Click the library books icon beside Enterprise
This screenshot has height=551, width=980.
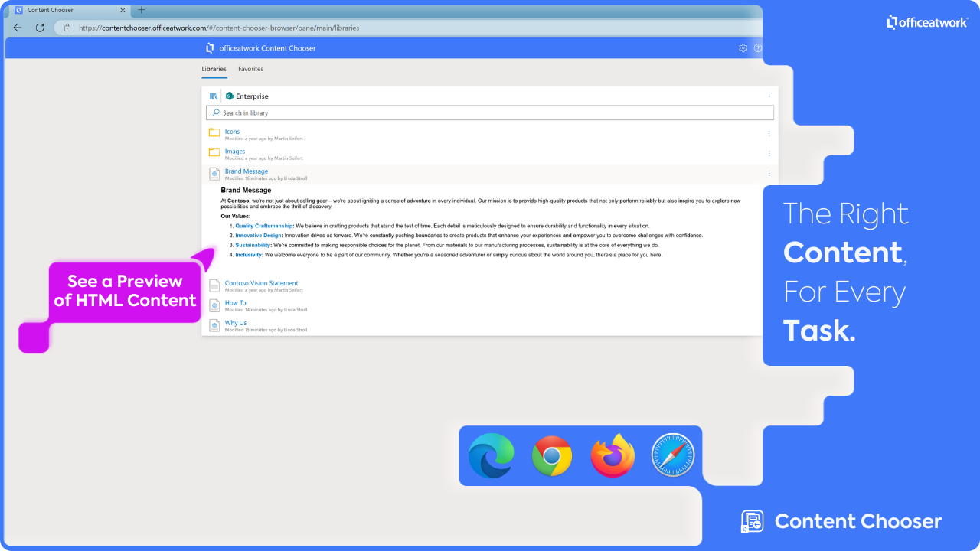point(214,96)
